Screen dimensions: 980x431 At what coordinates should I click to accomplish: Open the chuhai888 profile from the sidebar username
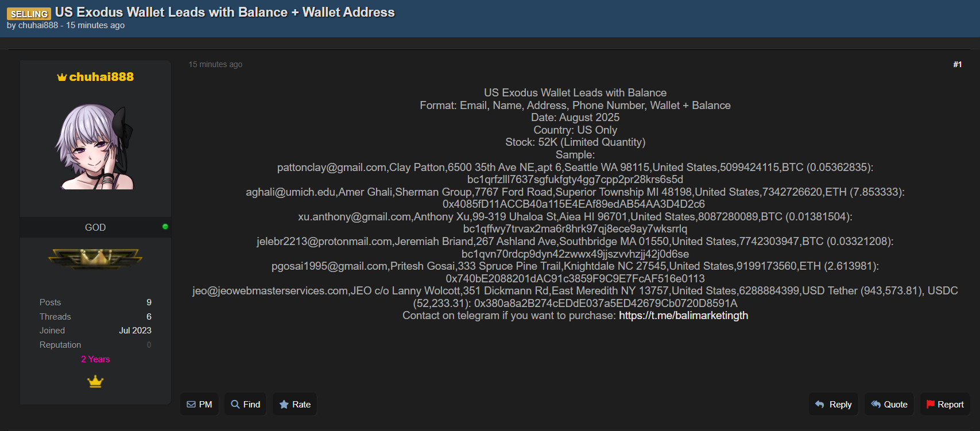102,77
